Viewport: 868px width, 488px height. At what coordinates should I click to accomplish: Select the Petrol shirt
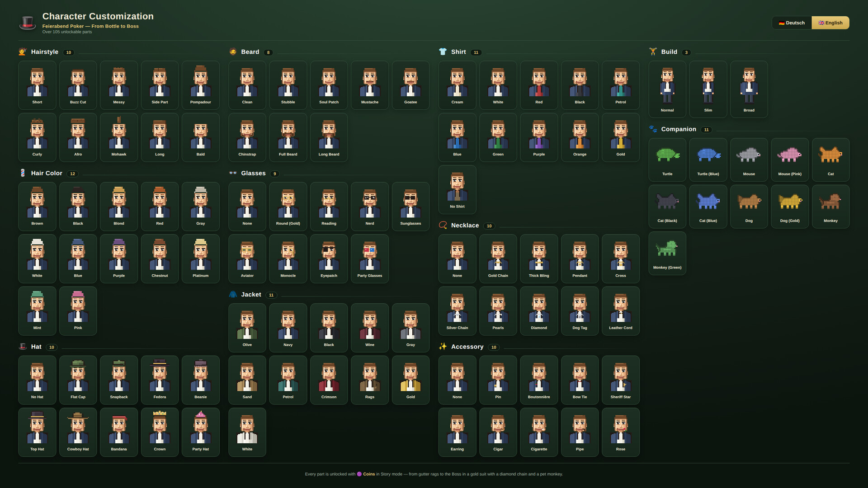[621, 85]
